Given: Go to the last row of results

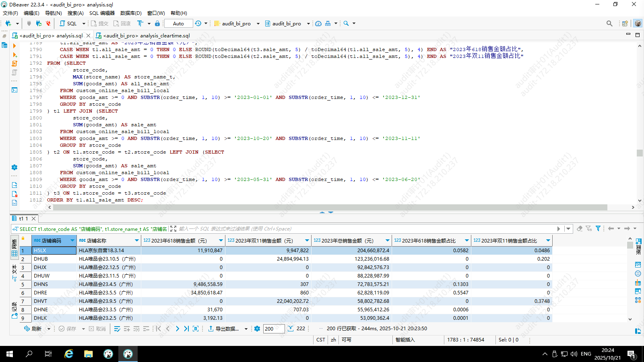Looking at the screenshot, I should (186, 329).
